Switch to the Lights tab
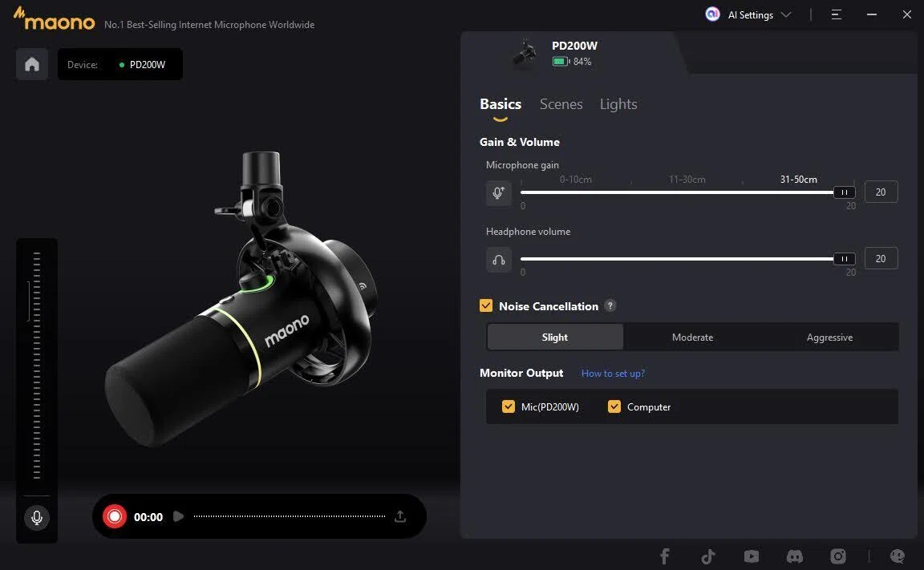 click(618, 104)
